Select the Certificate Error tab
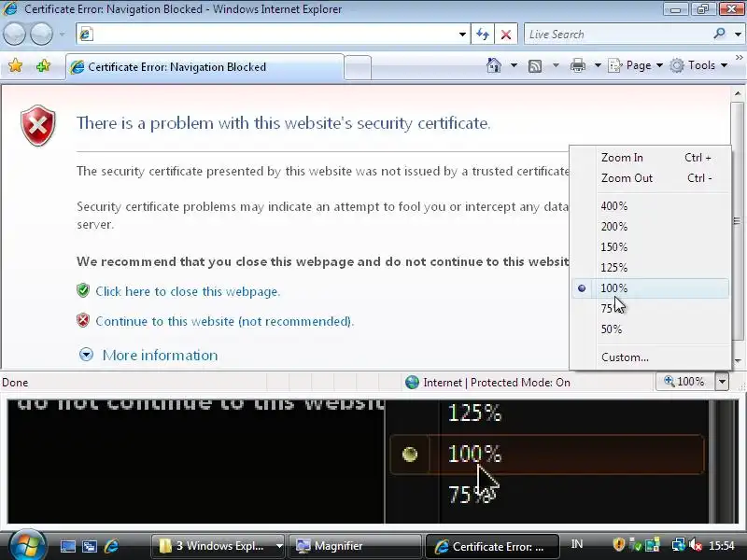Screen dimensions: 747x560 click(204, 67)
